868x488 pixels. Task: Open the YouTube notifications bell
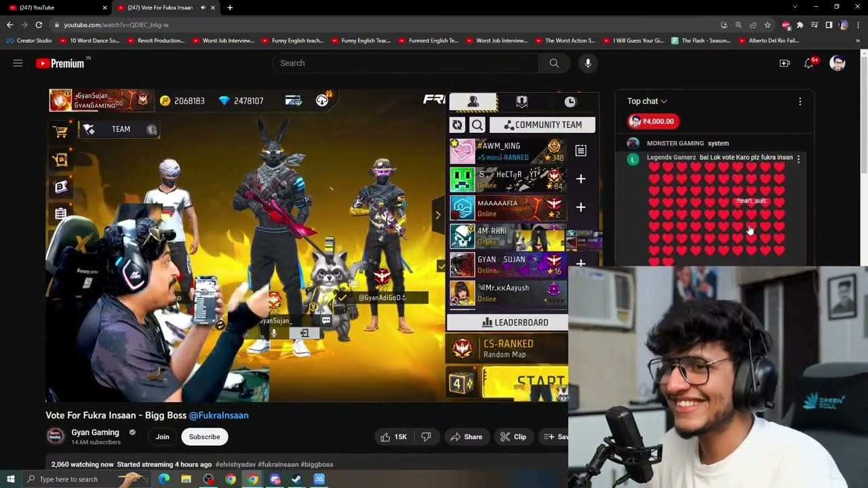point(808,63)
